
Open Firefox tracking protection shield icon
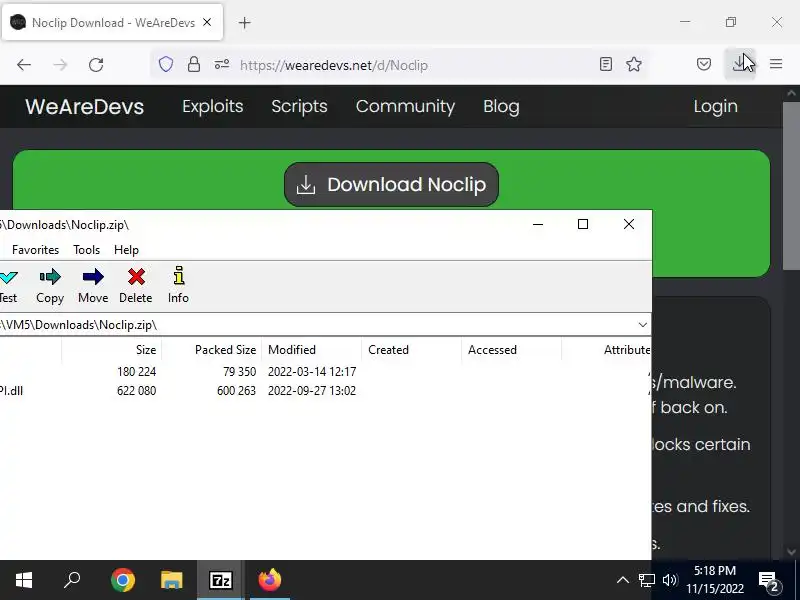[166, 64]
